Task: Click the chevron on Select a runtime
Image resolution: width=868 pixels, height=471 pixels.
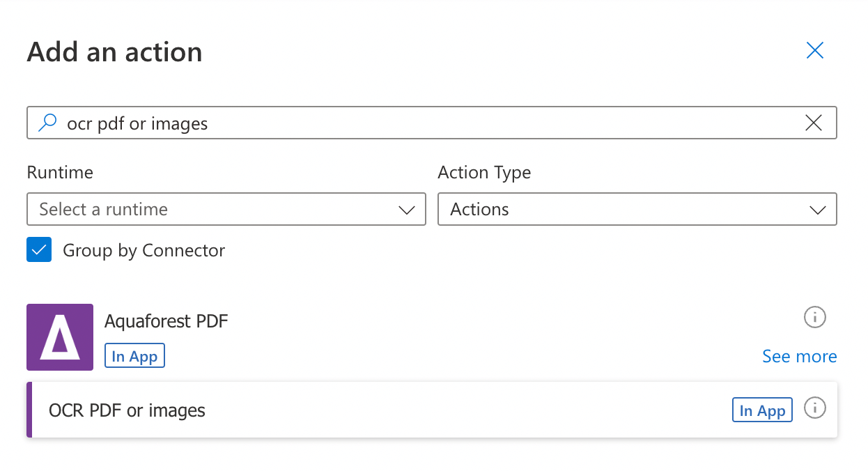Action: [x=406, y=209]
